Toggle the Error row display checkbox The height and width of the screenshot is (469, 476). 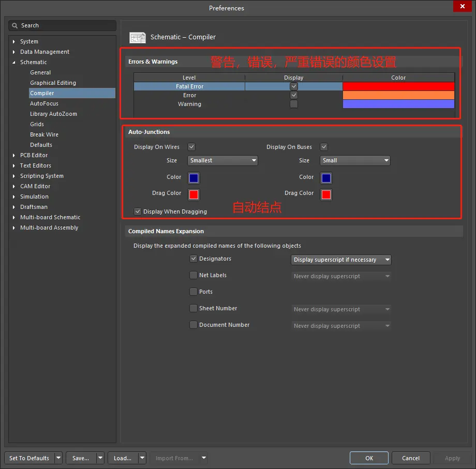coord(293,95)
